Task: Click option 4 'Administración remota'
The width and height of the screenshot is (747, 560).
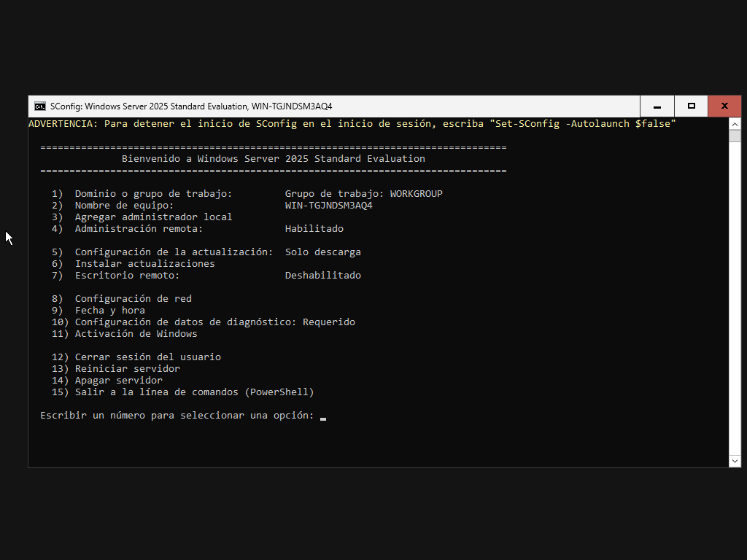Action: 127,228
